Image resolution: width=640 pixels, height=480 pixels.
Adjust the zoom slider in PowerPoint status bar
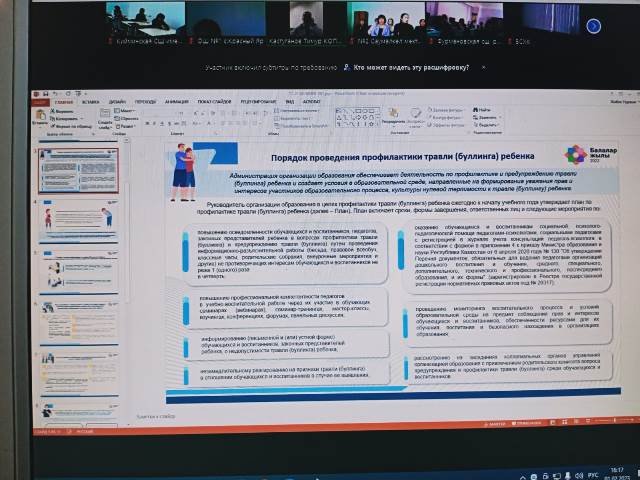pos(615,420)
